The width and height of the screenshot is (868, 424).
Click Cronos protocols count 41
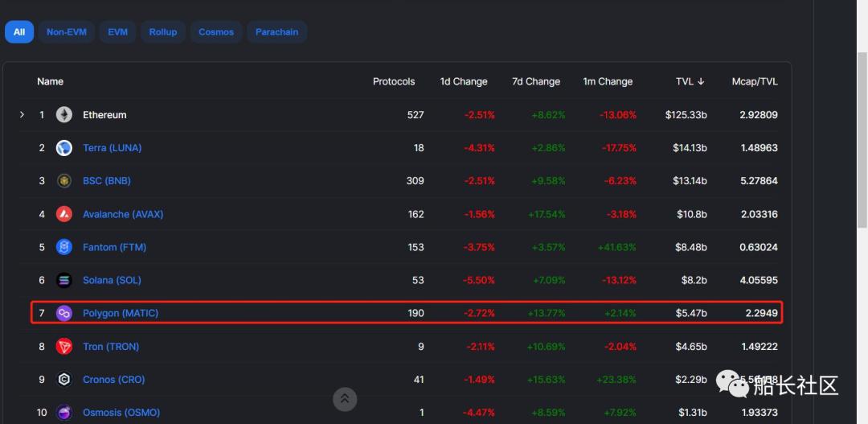[x=419, y=380]
